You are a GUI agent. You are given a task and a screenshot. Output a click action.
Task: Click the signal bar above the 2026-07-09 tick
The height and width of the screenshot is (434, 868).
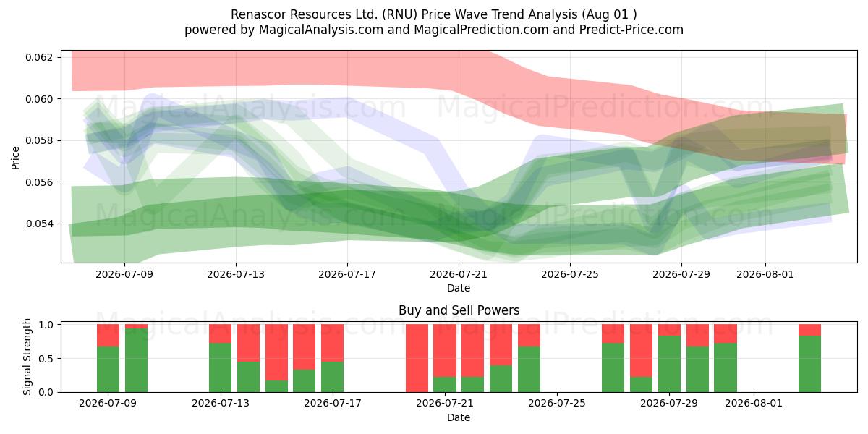(108, 358)
